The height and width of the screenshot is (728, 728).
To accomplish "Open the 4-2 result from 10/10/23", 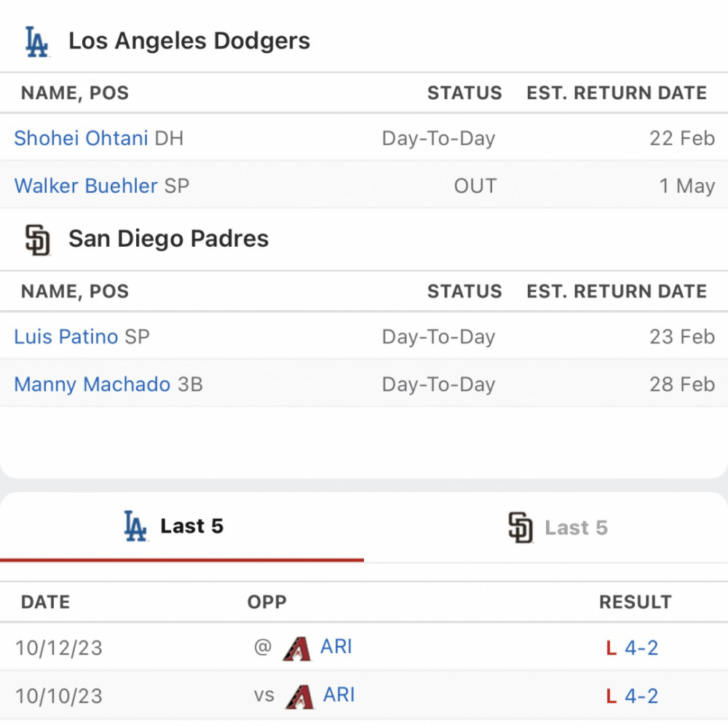I will point(641,697).
